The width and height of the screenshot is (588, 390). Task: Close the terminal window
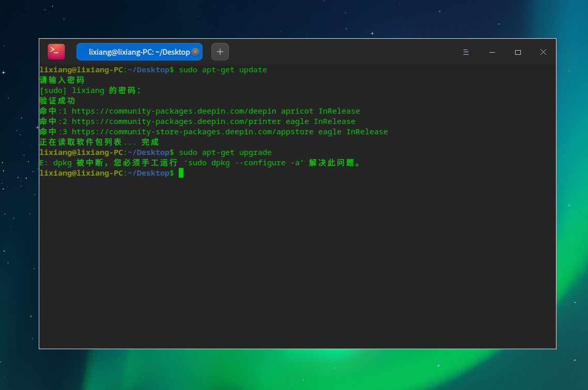(543, 52)
